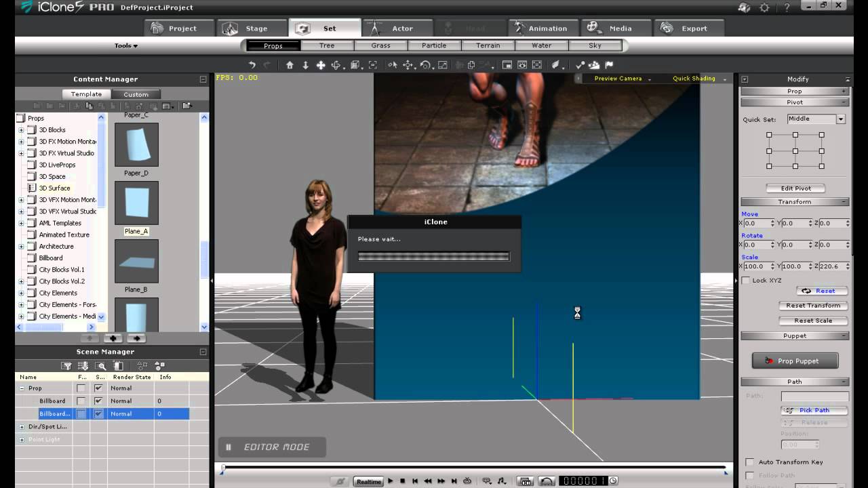868x488 pixels.
Task: Open the Preview Camera dropdown
Action: coord(623,79)
